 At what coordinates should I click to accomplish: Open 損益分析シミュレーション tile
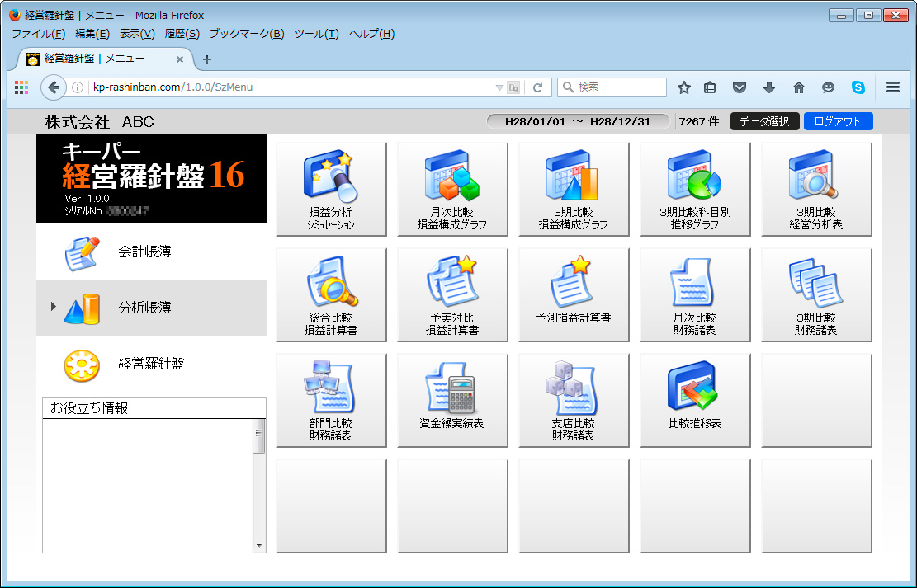[x=331, y=190]
